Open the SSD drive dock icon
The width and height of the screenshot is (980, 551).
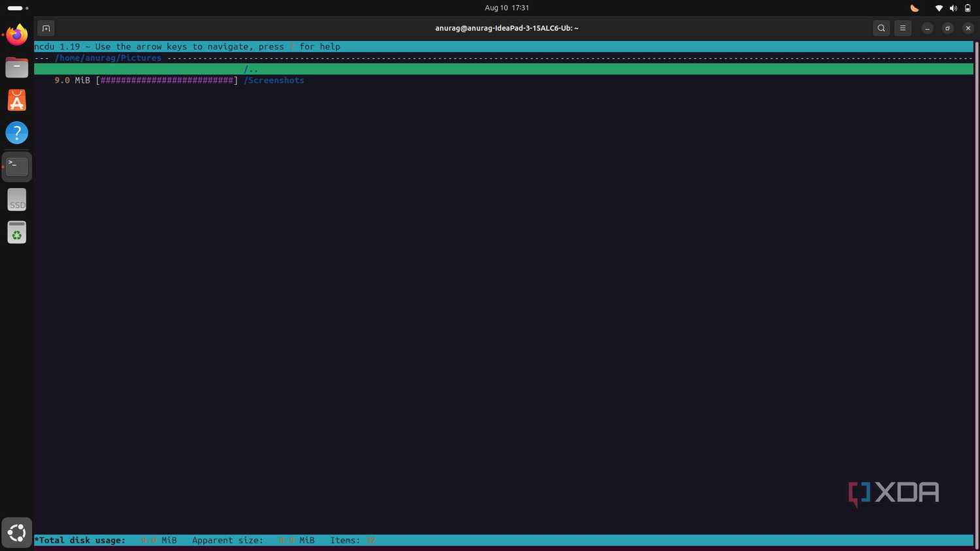point(17,199)
